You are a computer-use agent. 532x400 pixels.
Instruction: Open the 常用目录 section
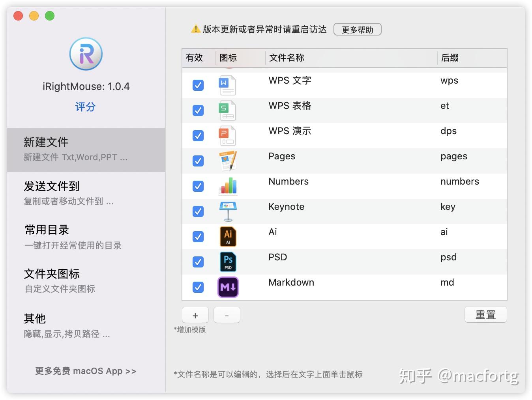(46, 230)
